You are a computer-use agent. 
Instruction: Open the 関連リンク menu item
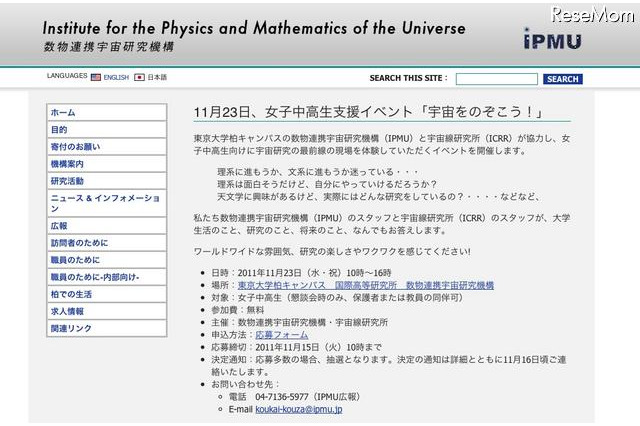pyautogui.click(x=107, y=328)
